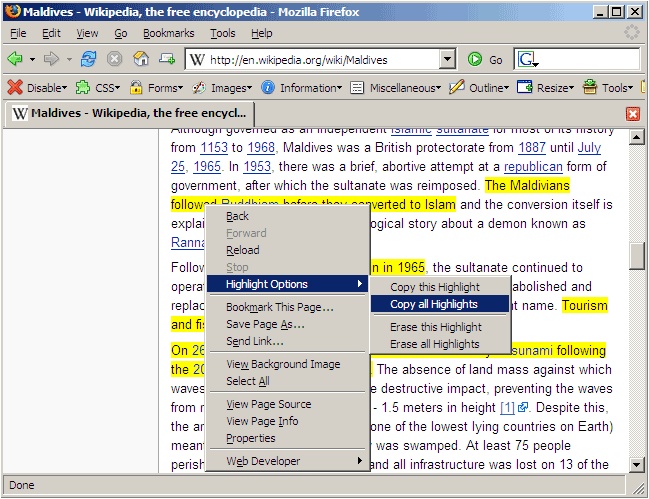
Task: Click the red X Disable icon
Action: (15, 87)
